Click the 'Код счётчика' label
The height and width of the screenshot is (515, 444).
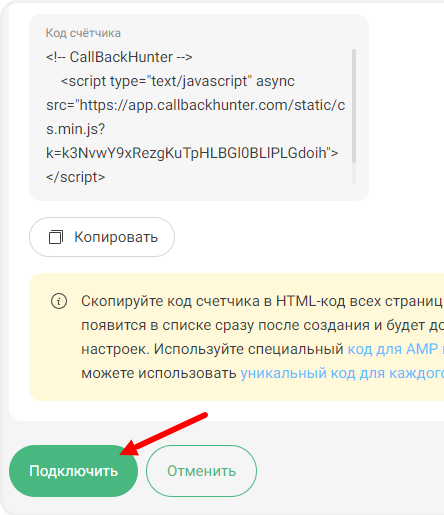[83, 33]
